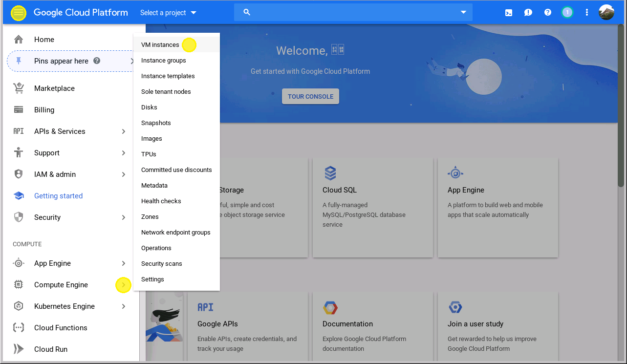Click the Join a user study icon
Screen dimensions: 627x364
(455, 308)
